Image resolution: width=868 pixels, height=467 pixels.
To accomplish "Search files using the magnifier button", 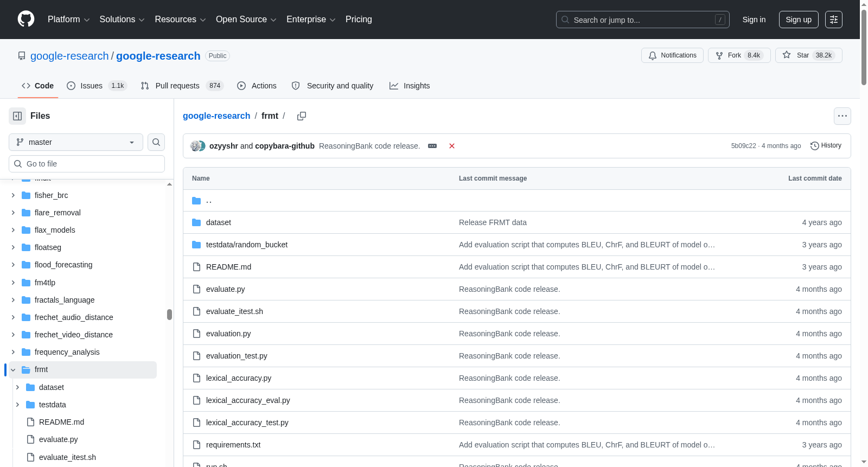I will coord(156,142).
